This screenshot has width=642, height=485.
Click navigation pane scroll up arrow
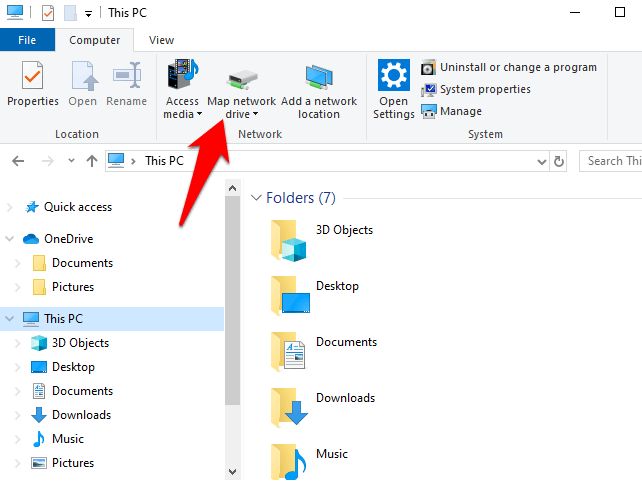click(233, 188)
